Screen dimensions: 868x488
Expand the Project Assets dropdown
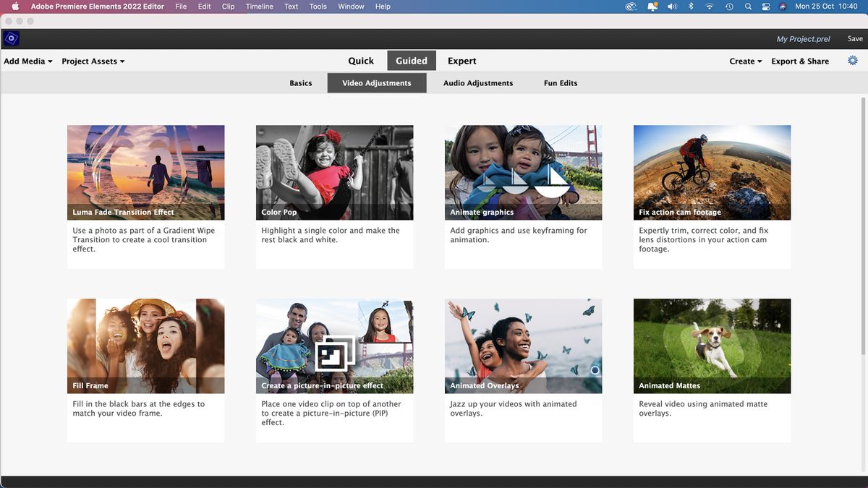tap(93, 61)
